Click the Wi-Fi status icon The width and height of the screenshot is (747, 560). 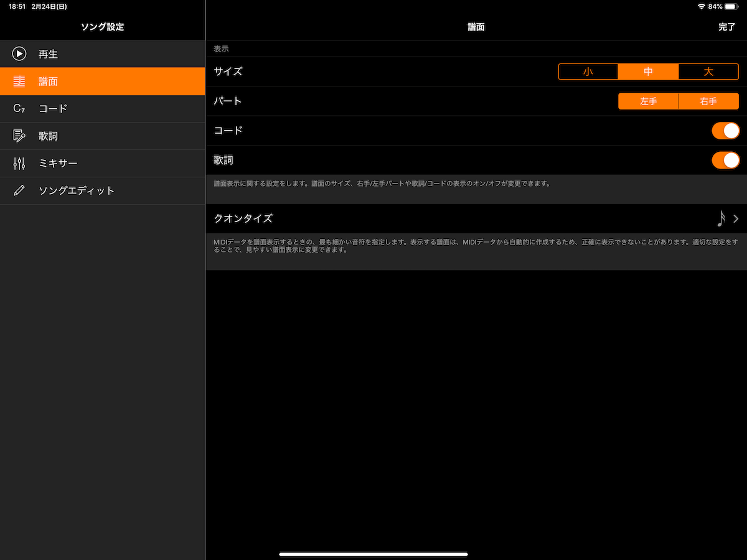(x=702, y=6)
